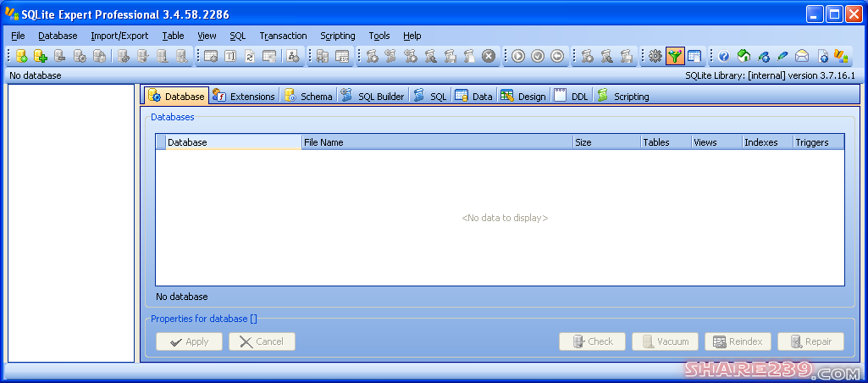Click the New Database toolbar icon

pos(21,56)
